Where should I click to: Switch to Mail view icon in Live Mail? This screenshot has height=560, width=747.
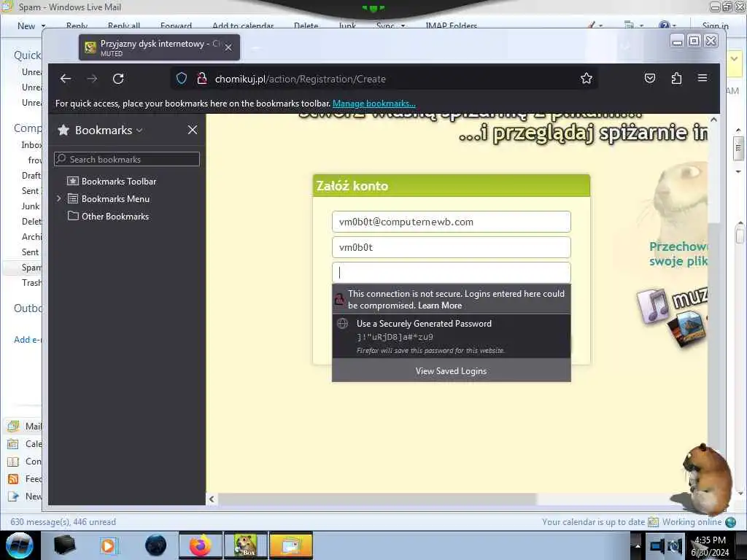coord(13,426)
